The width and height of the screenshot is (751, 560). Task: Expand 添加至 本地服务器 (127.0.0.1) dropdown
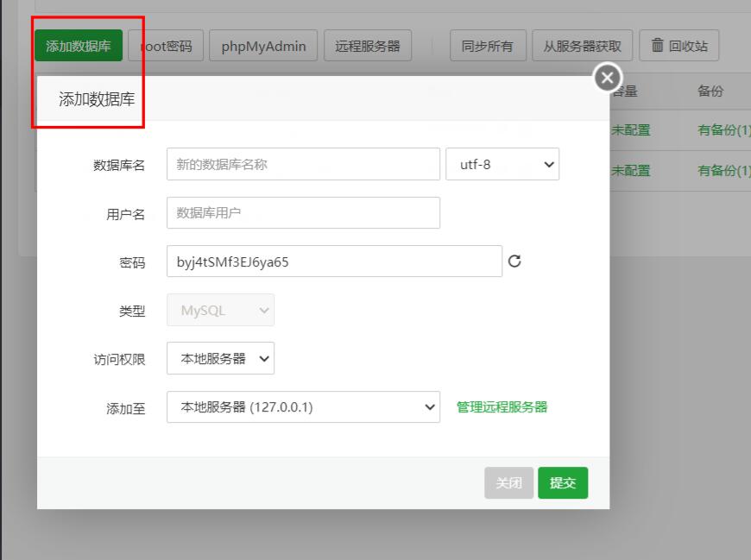coord(303,406)
